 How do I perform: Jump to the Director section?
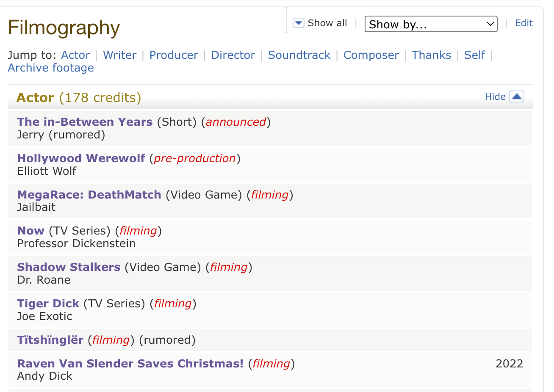tap(233, 55)
